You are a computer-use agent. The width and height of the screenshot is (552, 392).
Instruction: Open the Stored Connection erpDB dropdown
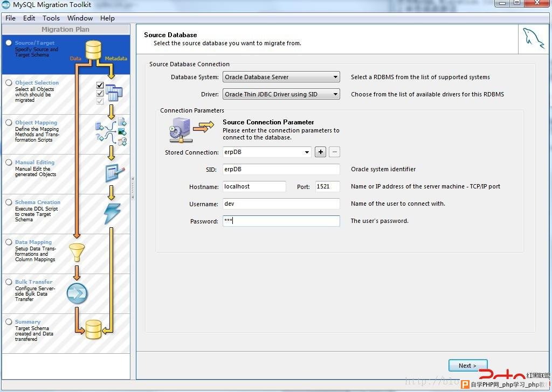pyautogui.click(x=267, y=152)
